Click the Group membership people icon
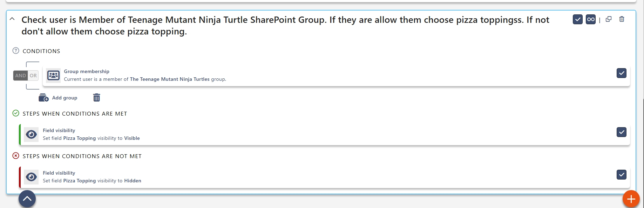 click(x=53, y=75)
